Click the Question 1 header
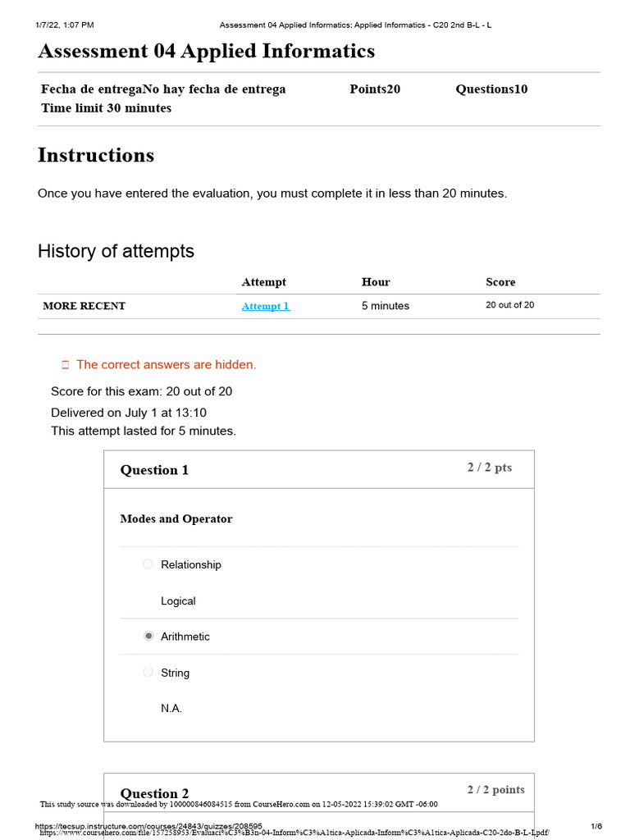This screenshot has height=840, width=630. point(154,470)
